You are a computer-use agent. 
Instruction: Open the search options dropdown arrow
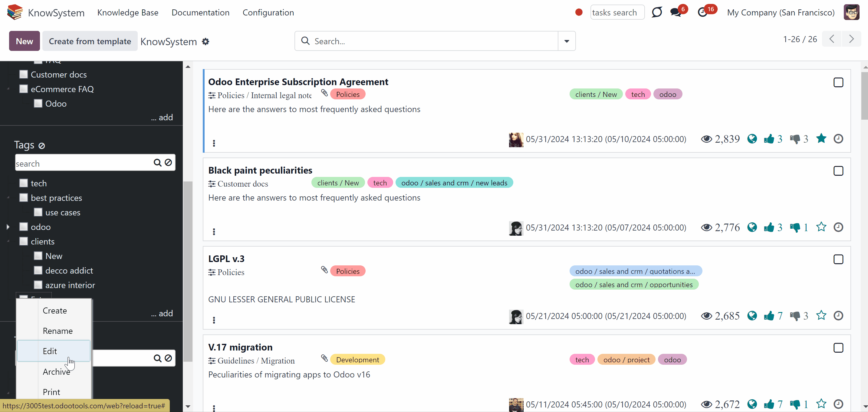point(567,41)
